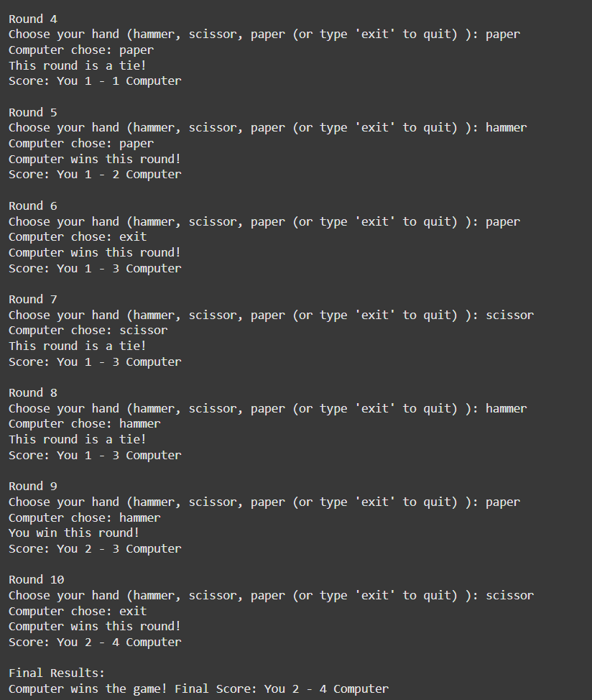Click the "You win this round!" line
The height and width of the screenshot is (700, 592).
74,533
